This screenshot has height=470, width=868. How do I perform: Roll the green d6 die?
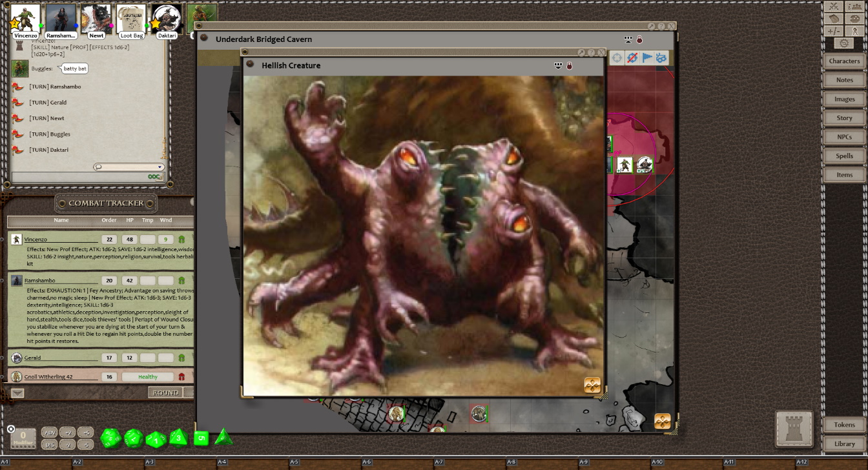click(201, 438)
